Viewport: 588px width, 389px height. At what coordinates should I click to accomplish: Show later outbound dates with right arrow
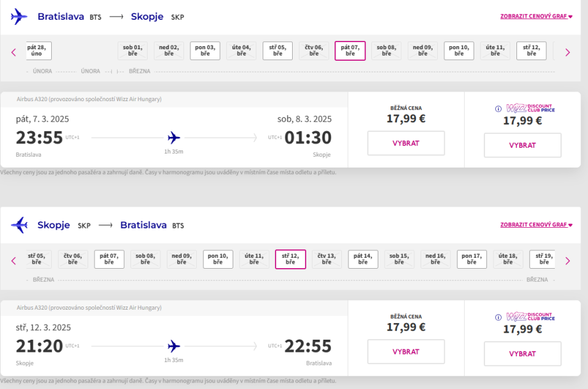coord(568,52)
